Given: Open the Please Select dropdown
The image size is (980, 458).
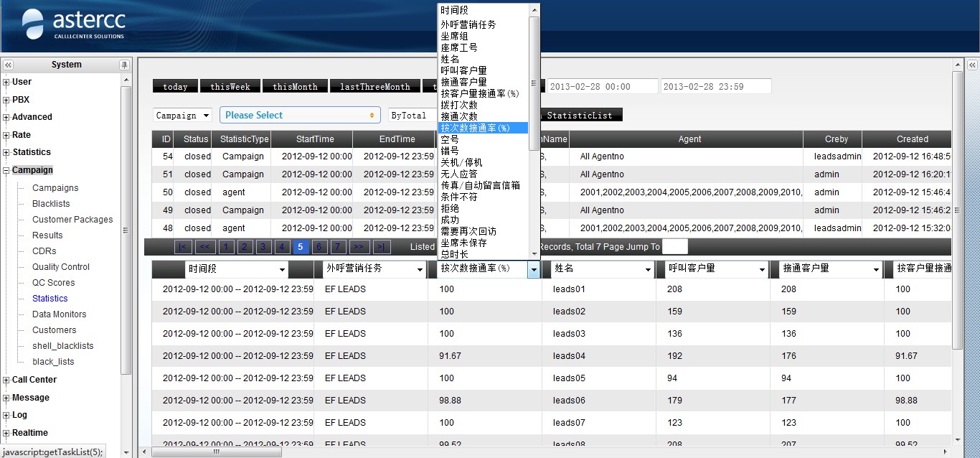Looking at the screenshot, I should 300,116.
